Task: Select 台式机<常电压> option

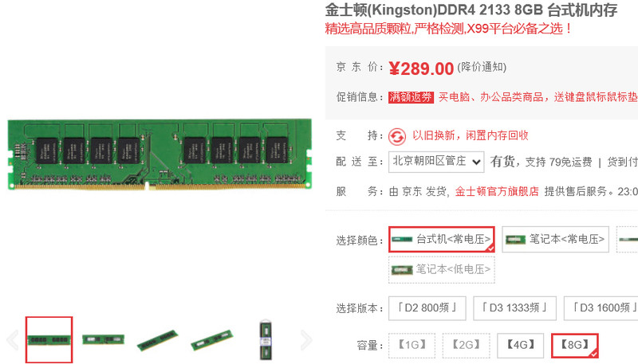Action: pos(442,239)
